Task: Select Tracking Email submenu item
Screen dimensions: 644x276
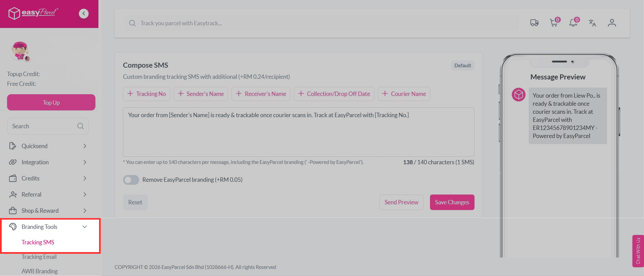Action: click(x=39, y=257)
